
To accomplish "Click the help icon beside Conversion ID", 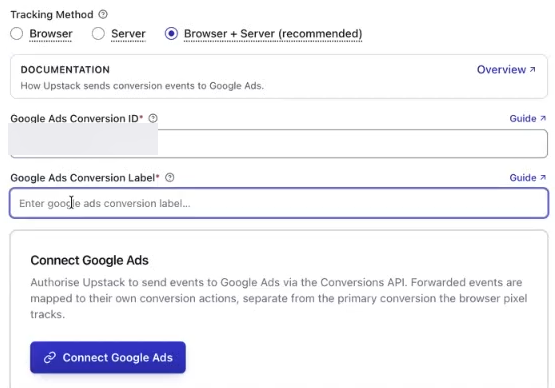I will click(x=153, y=118).
